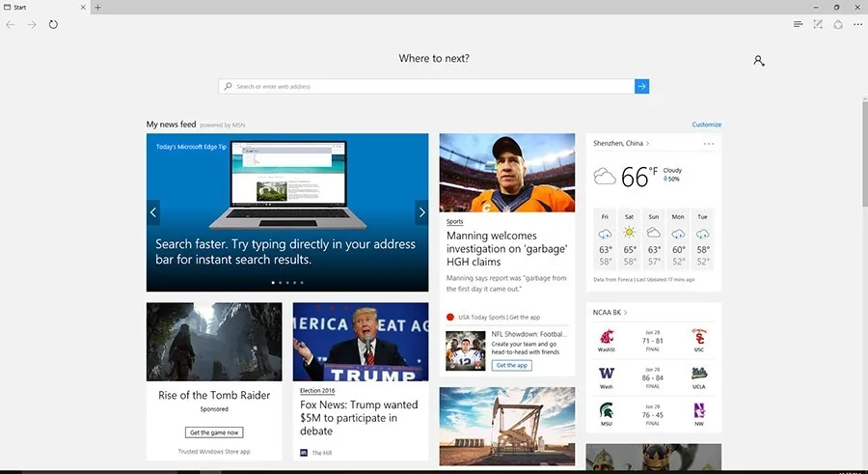Open the Share icon in toolbar
868x474 pixels.
(x=838, y=24)
